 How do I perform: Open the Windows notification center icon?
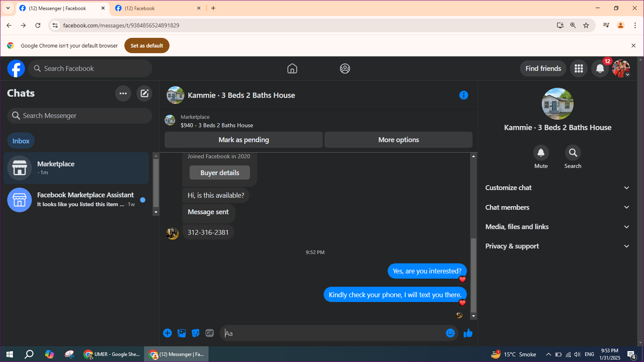[632, 355]
